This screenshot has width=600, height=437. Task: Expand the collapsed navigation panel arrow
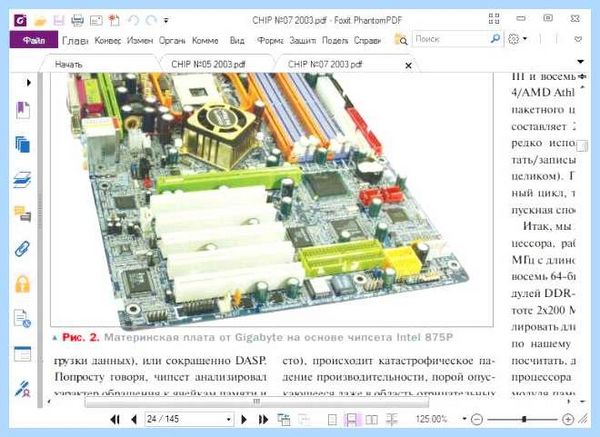point(29,82)
